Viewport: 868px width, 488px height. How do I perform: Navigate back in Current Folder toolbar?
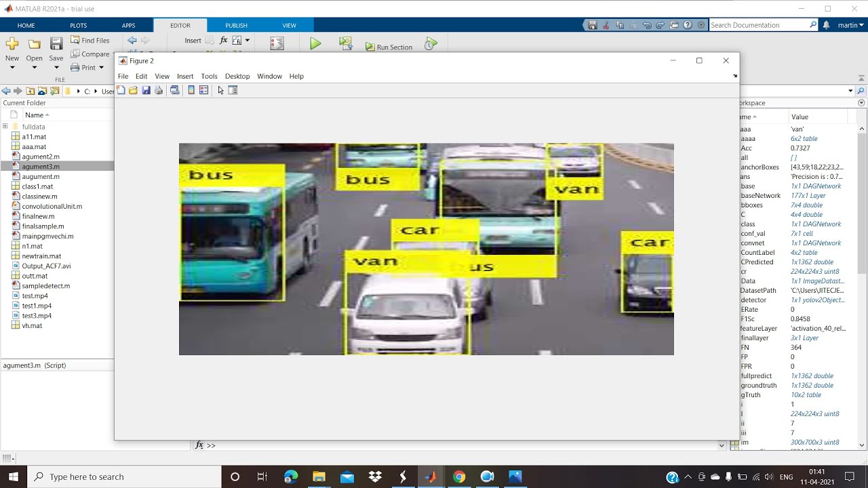(x=5, y=91)
